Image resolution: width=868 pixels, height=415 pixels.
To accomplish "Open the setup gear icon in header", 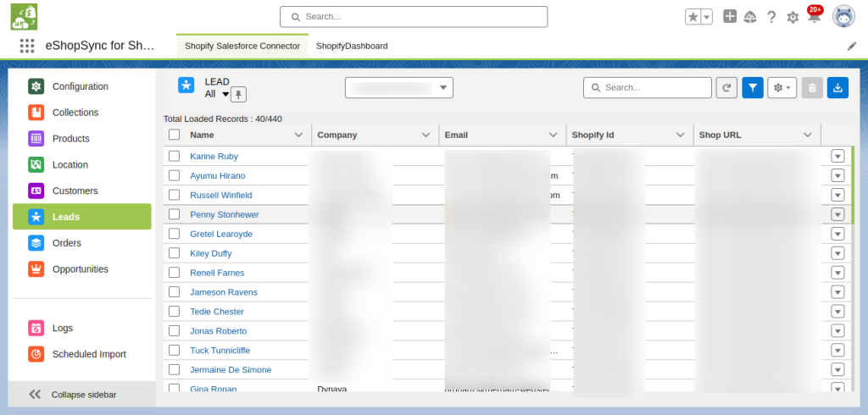I will 793,17.
